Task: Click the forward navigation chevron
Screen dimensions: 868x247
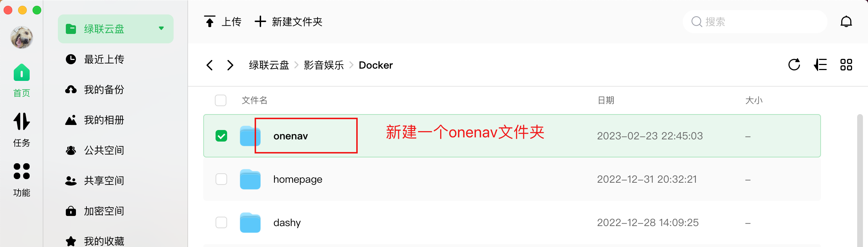Action: click(230, 65)
